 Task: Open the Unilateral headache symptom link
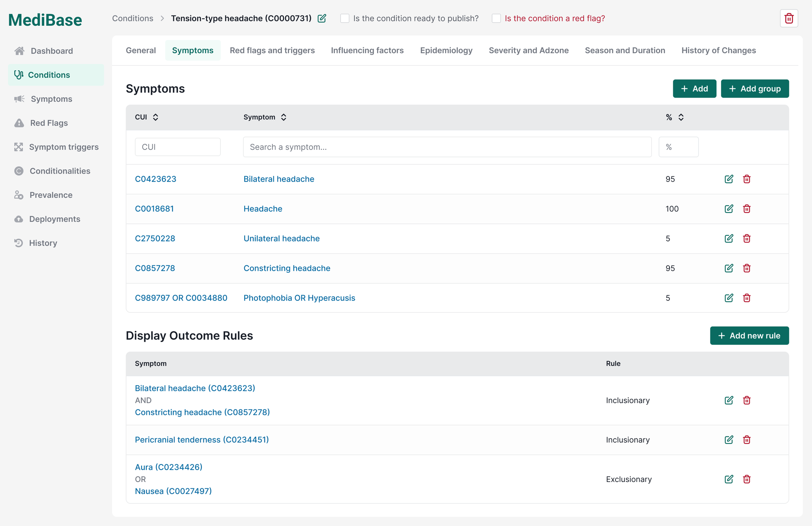pyautogui.click(x=282, y=238)
